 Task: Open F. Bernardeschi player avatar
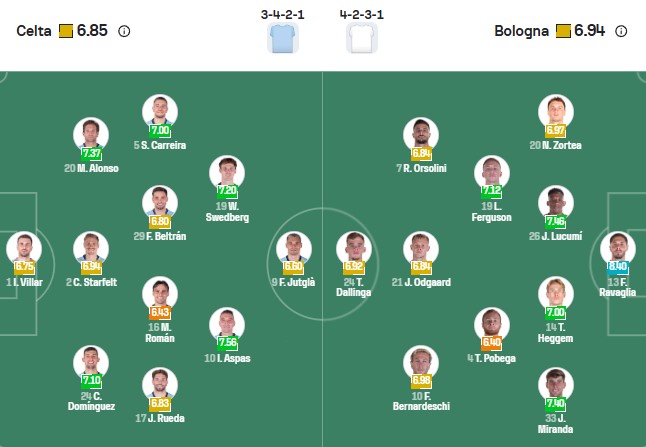pyautogui.click(x=421, y=363)
